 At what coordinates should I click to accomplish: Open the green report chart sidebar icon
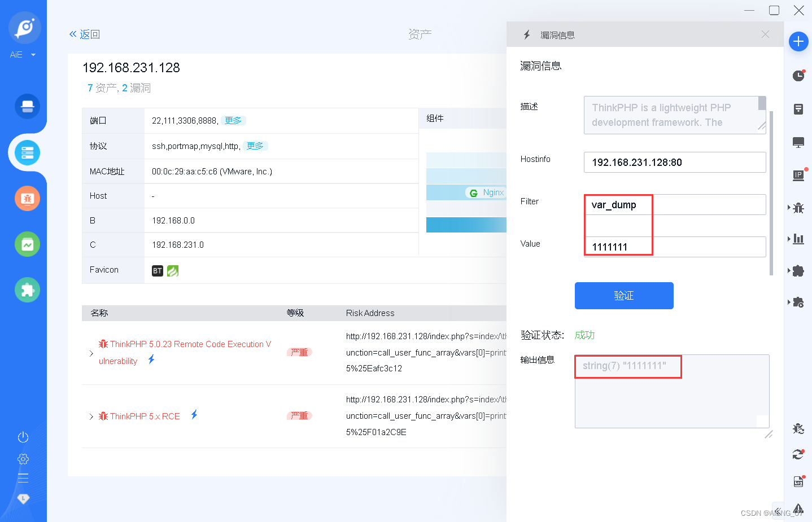pyautogui.click(x=27, y=244)
